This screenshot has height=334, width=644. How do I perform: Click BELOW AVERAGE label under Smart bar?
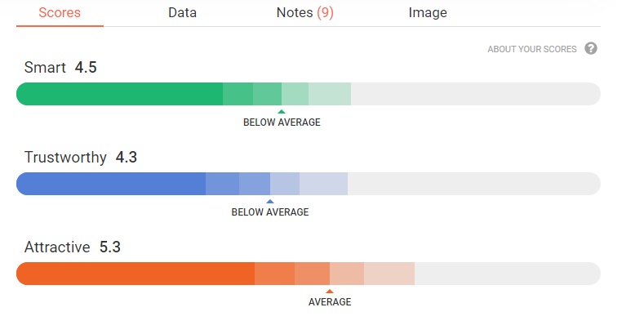282,122
